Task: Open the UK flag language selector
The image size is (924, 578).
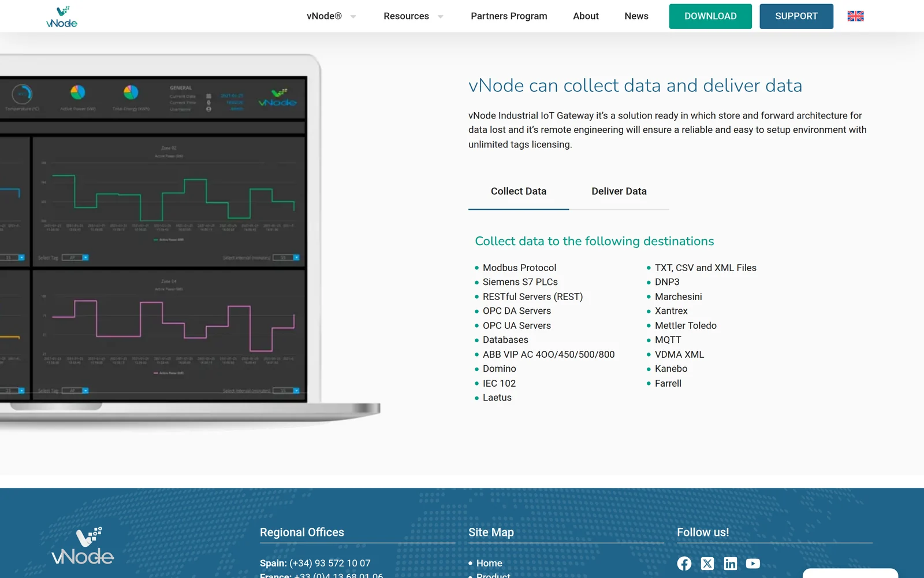Action: point(855,16)
